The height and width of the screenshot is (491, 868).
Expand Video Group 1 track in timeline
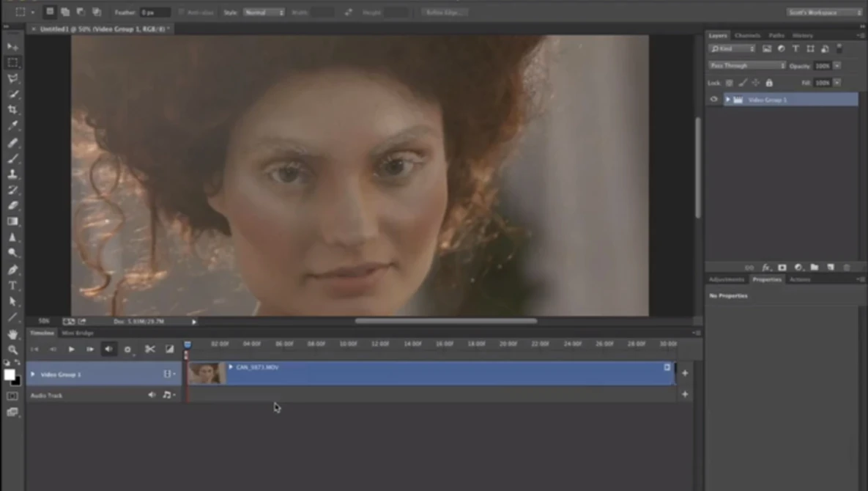point(33,374)
